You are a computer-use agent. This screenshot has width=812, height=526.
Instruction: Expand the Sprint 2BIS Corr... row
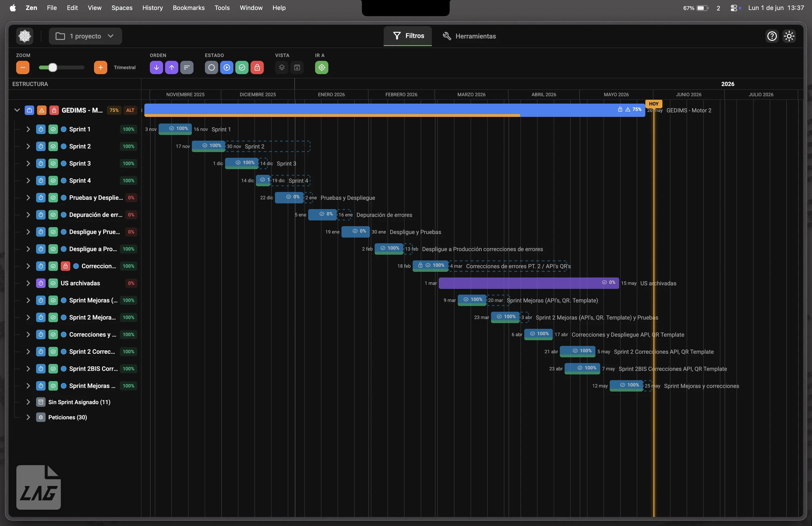(x=28, y=369)
